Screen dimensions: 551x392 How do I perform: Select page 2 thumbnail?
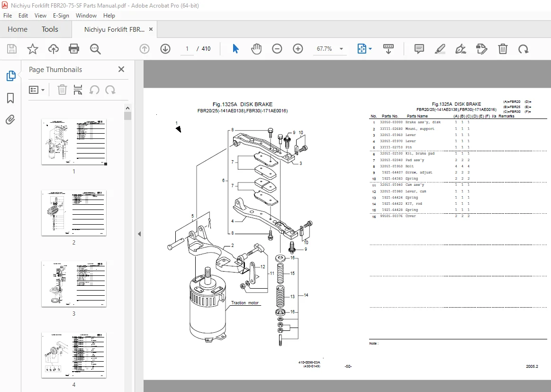click(74, 213)
